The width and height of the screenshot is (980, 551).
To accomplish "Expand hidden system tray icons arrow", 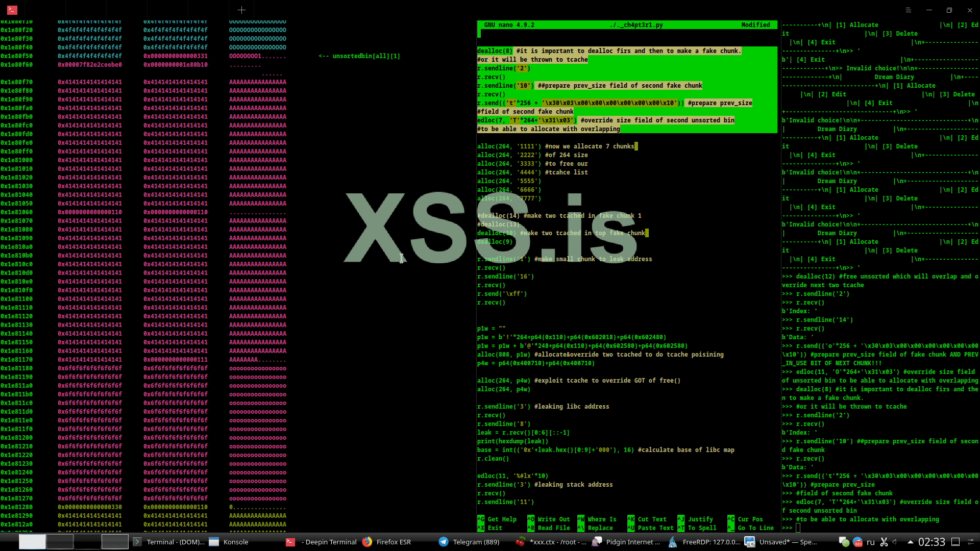I will click(x=910, y=542).
